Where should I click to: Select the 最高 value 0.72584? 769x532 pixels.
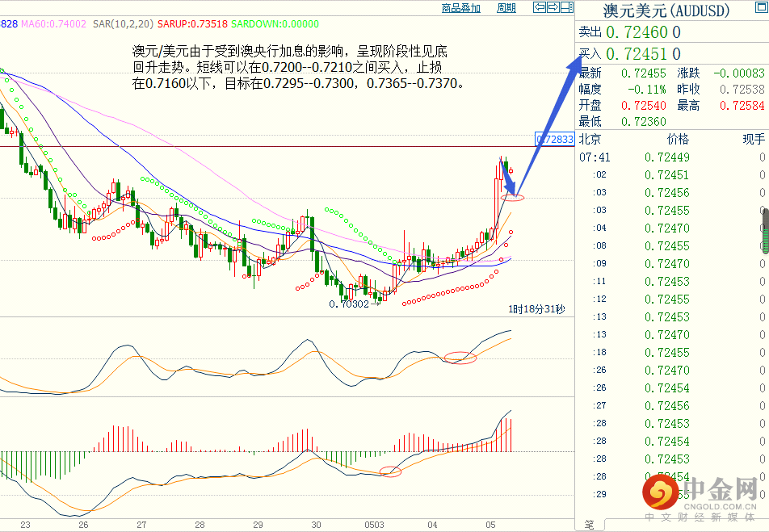click(742, 106)
